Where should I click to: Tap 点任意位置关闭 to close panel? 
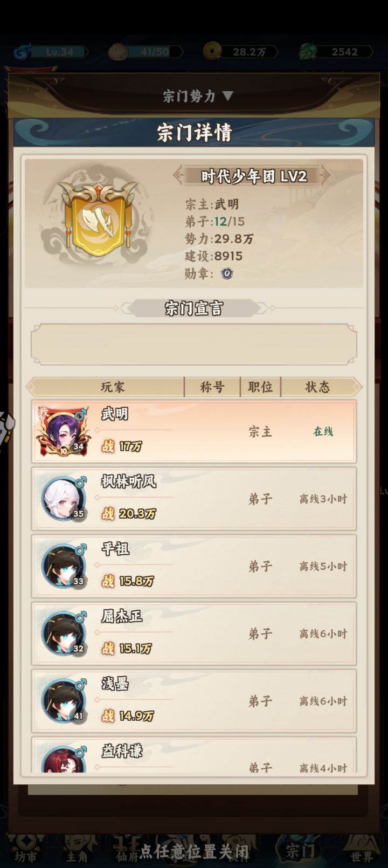pyautogui.click(x=194, y=851)
